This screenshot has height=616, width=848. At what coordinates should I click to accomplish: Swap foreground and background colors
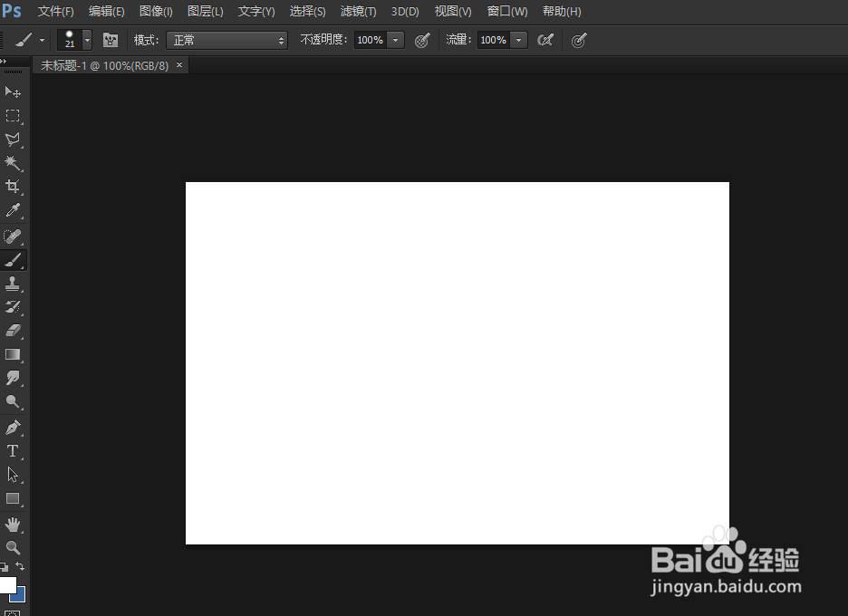[20, 566]
